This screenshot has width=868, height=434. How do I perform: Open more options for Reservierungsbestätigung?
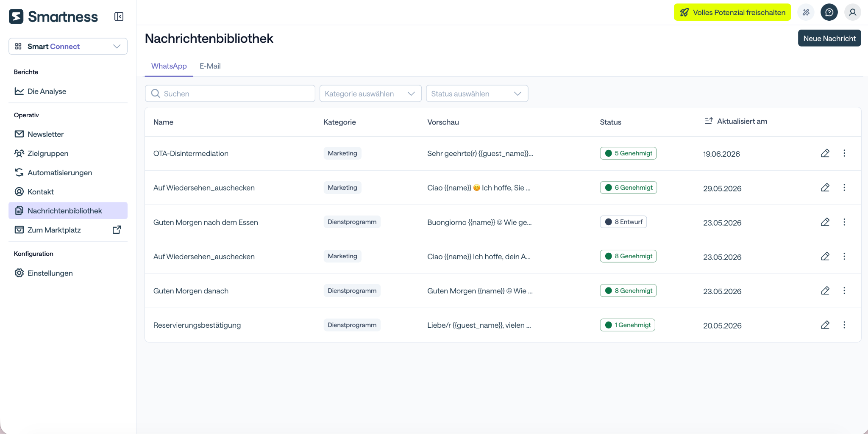point(844,325)
